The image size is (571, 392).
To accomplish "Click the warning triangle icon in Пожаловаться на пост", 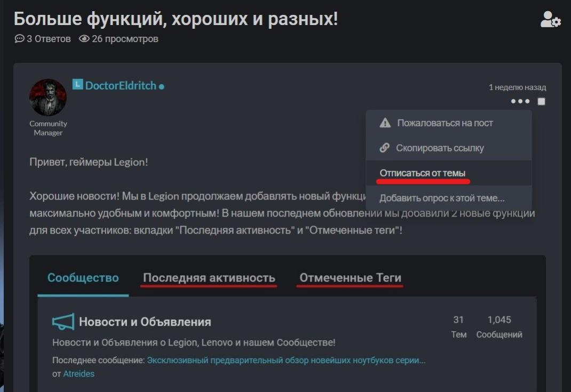I will 385,122.
